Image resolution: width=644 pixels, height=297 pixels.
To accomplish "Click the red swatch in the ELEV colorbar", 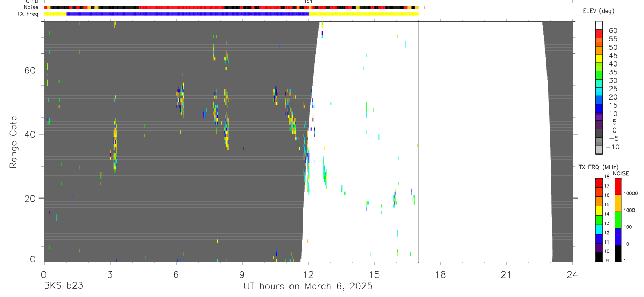I will click(598, 34).
